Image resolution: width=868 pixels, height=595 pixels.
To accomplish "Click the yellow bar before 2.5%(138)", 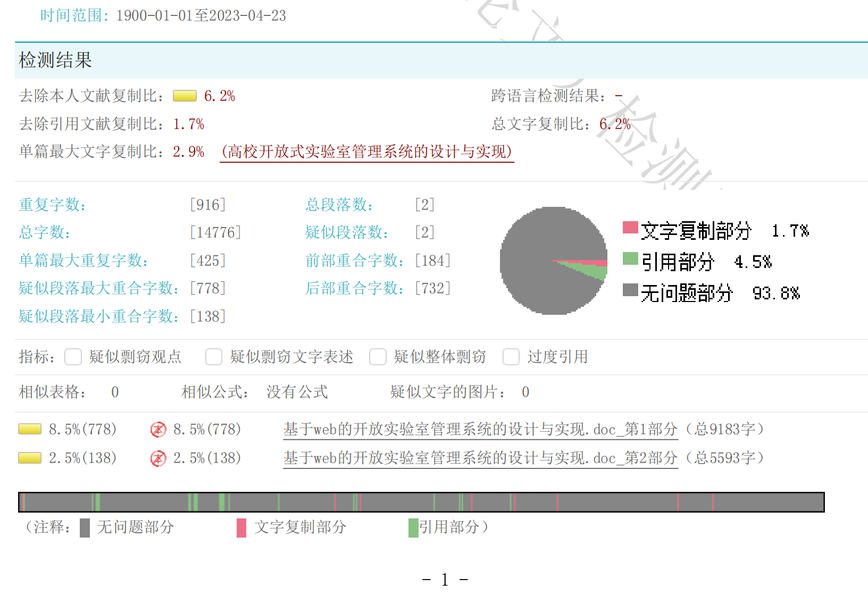I will click(30, 458).
